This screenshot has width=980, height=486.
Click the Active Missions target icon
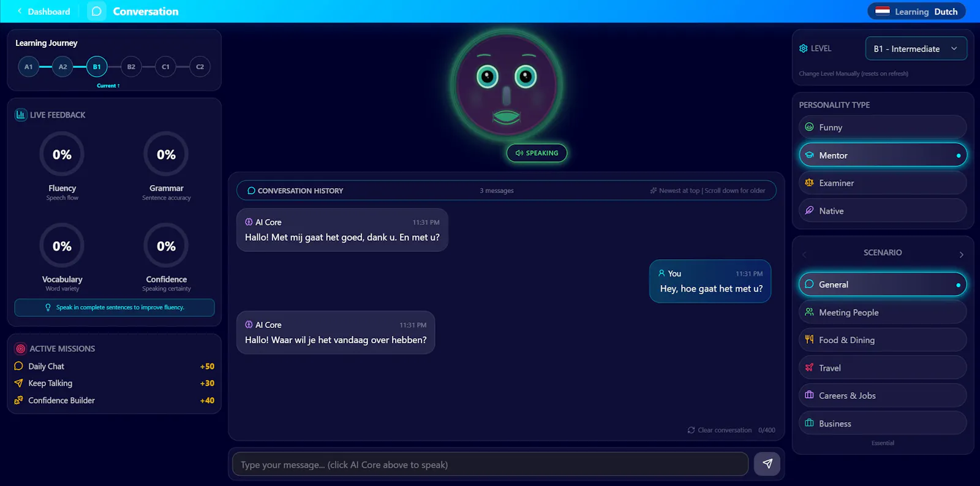coord(21,349)
